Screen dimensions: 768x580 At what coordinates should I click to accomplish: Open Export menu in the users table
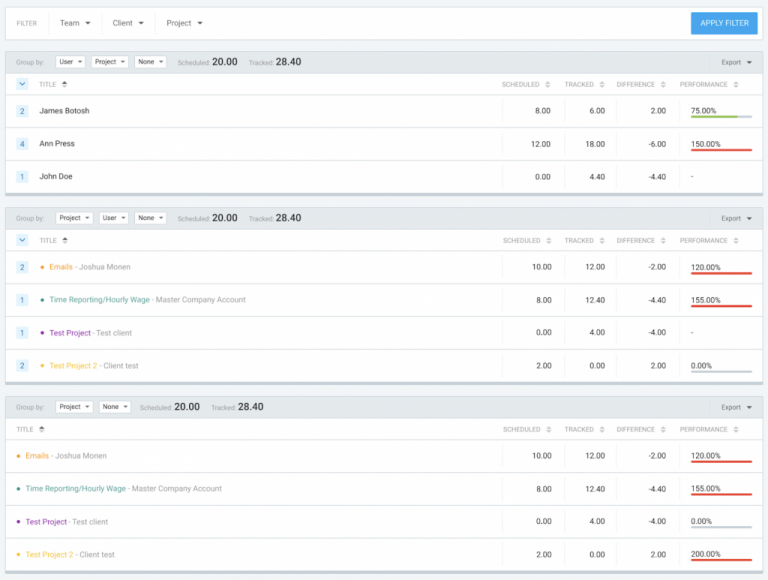[736, 62]
